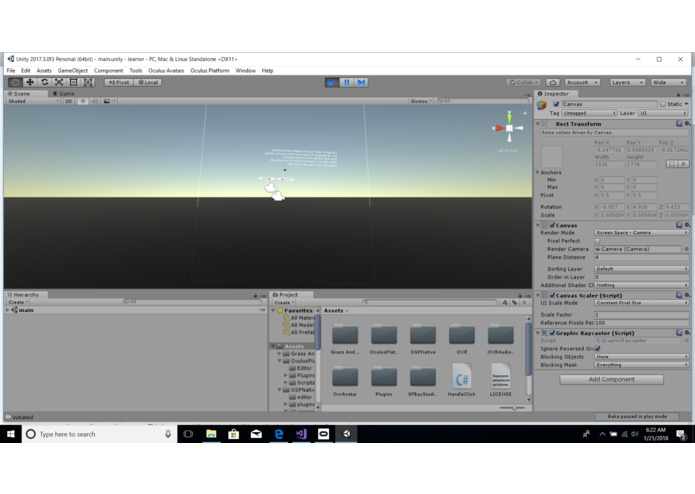Screen dimensions: 695x494
Task: Toggle scene audio icon
Action: pyautogui.click(x=94, y=101)
